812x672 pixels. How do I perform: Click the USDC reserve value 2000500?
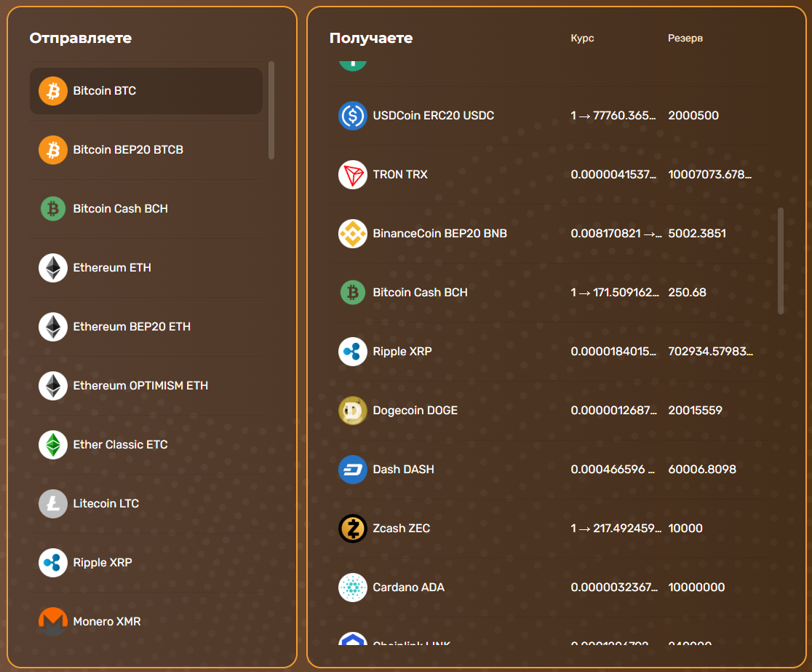coord(693,116)
